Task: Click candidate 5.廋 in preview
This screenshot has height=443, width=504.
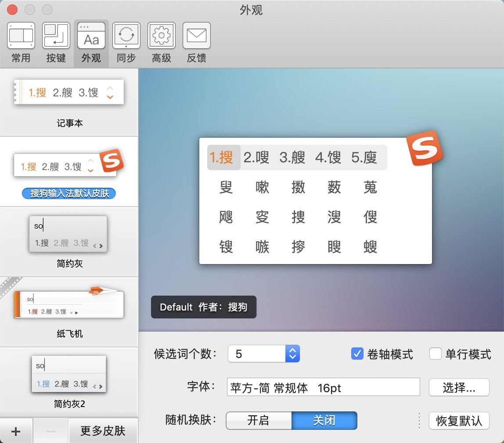Action: 364,157
